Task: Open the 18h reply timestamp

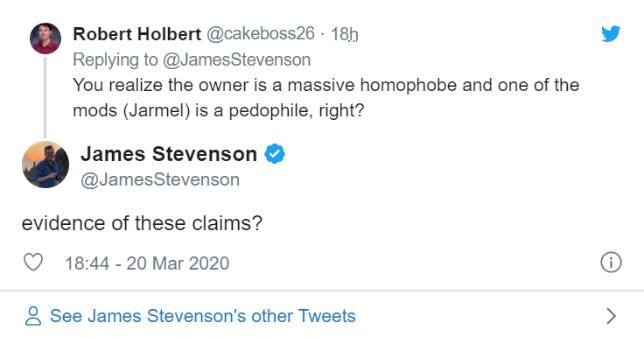Action: 344,34
